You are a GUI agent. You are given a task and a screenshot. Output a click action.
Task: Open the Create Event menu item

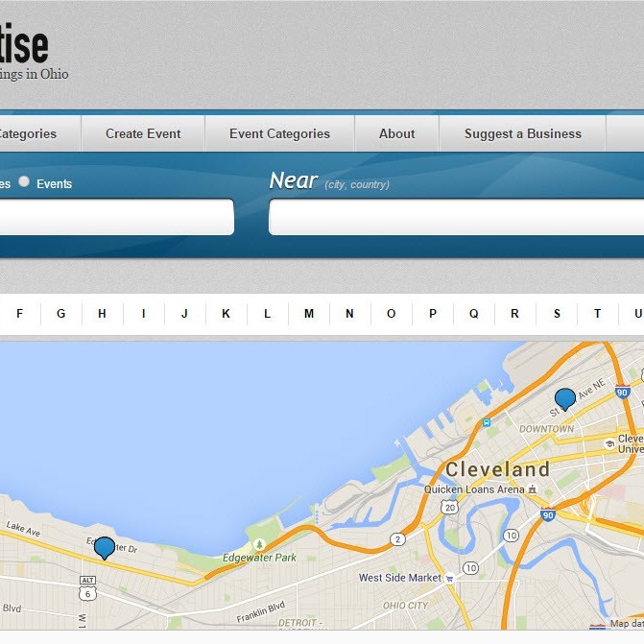[143, 133]
